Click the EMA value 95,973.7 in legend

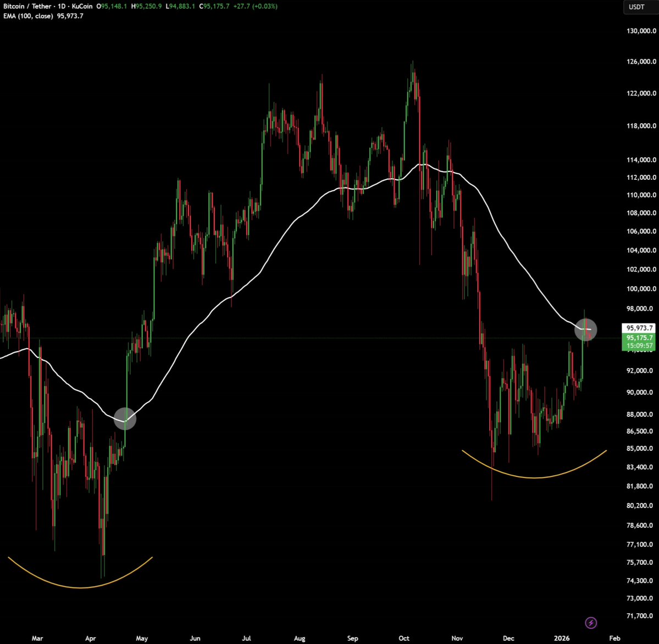pyautogui.click(x=70, y=16)
